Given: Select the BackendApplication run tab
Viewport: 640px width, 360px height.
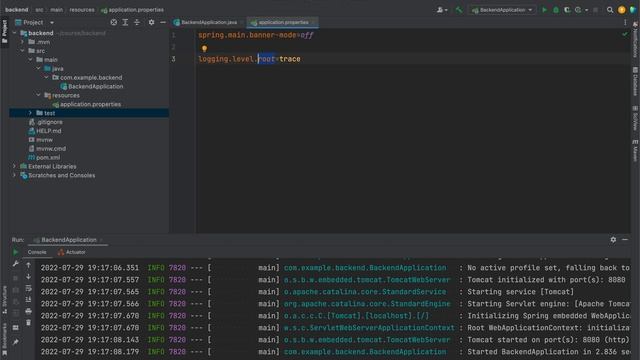Looking at the screenshot, I should [x=69, y=240].
